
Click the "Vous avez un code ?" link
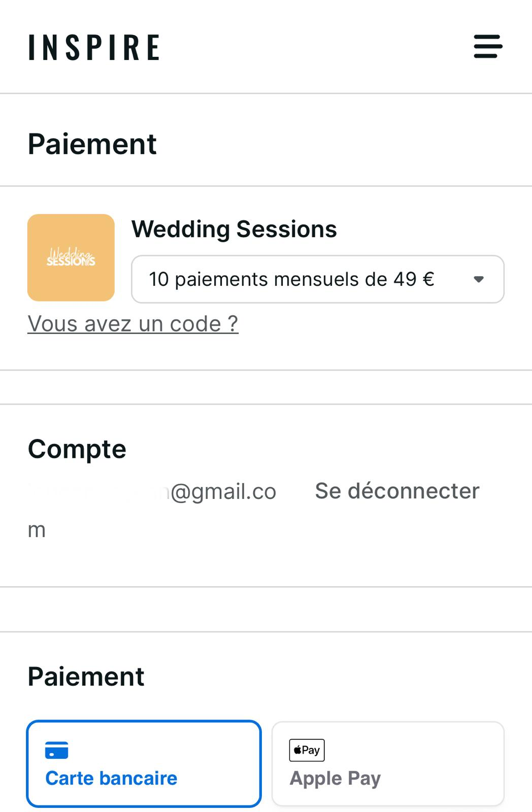(133, 324)
